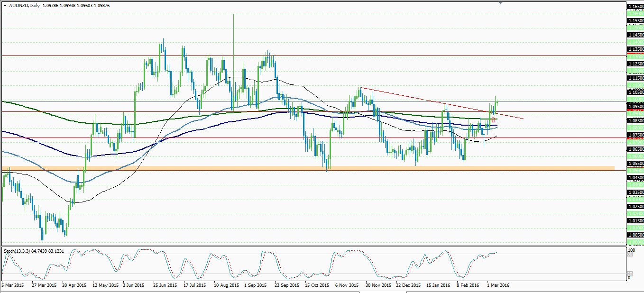Click the 1.00500 price scale label
The image size is (644, 293).
tap(635, 235)
